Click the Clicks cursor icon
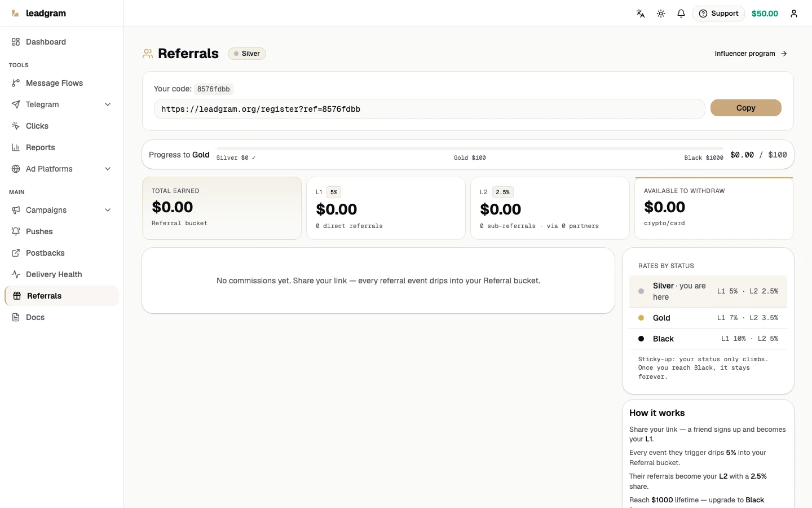 tap(16, 126)
